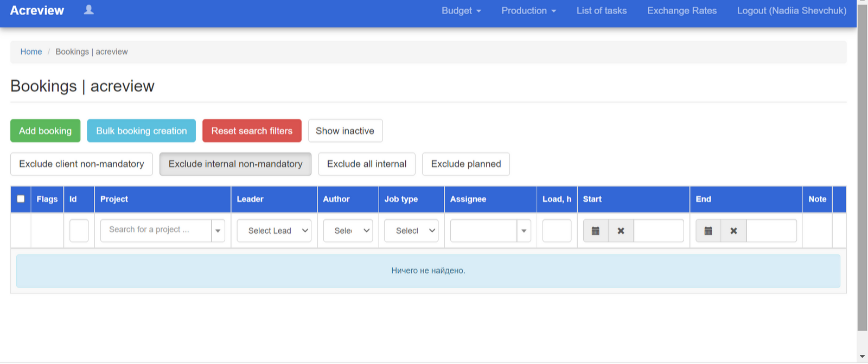Clear the Start date with the X icon

pyautogui.click(x=621, y=231)
